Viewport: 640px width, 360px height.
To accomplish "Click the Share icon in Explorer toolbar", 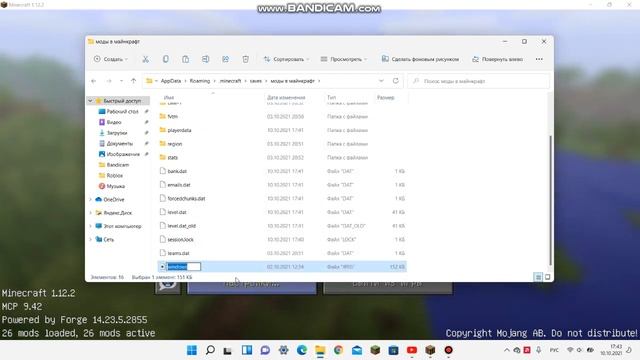I will 225,59.
